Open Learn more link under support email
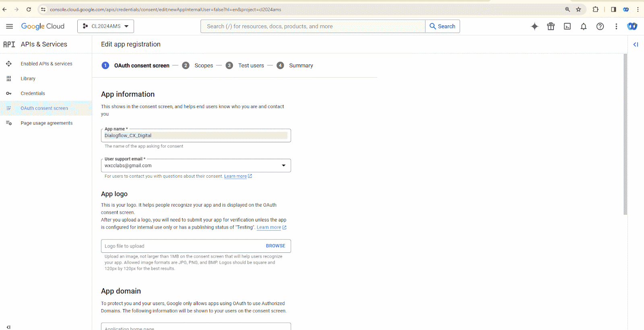The image size is (644, 330). 238,176
